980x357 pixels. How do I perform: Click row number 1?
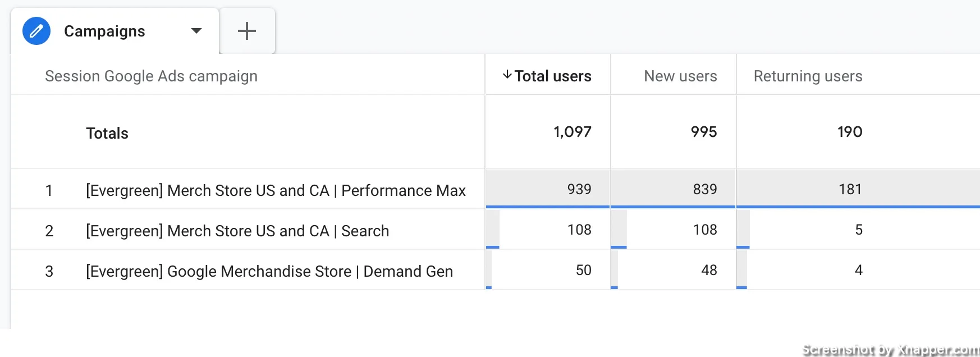point(49,191)
